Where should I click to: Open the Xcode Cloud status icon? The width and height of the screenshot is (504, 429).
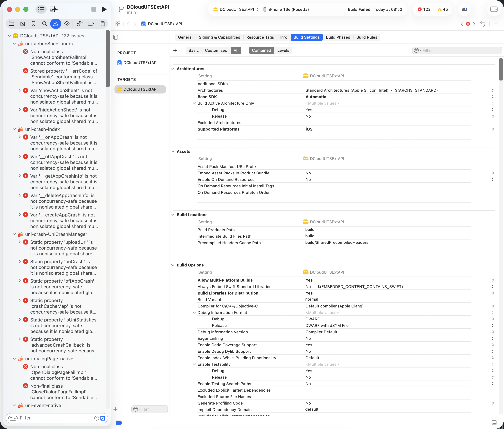(464, 10)
